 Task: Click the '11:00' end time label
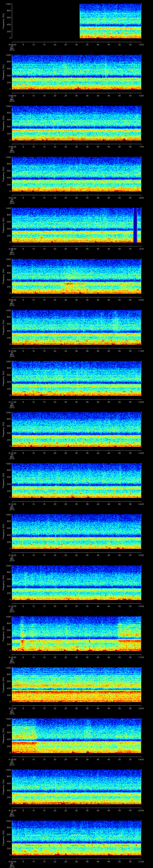click(x=141, y=351)
